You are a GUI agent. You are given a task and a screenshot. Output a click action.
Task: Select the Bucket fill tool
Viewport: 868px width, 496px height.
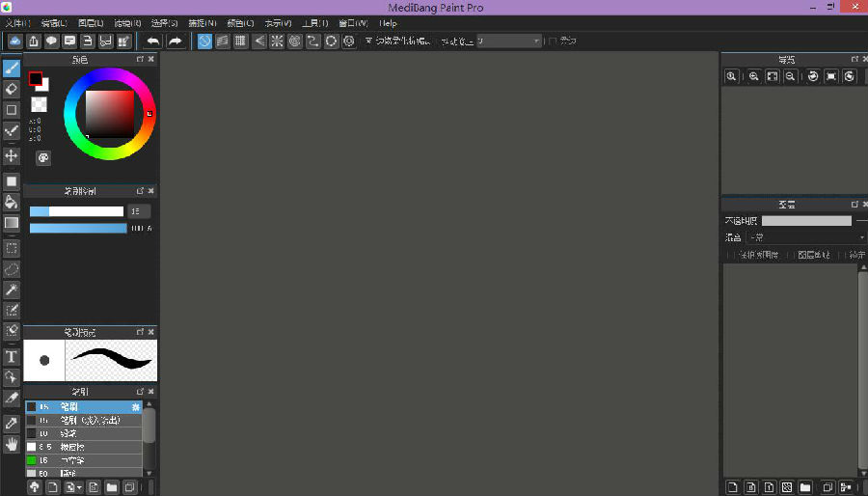(x=12, y=202)
